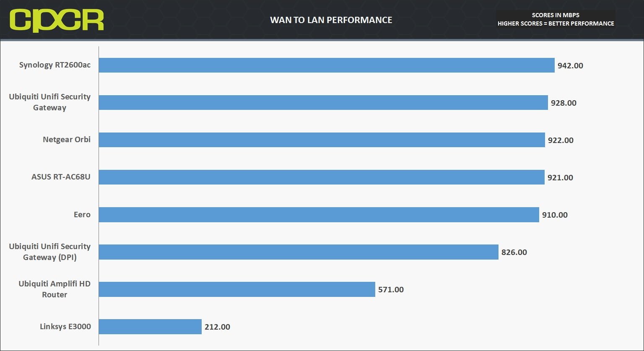
Task: Click the 928.00 value label
Action: pos(563,103)
